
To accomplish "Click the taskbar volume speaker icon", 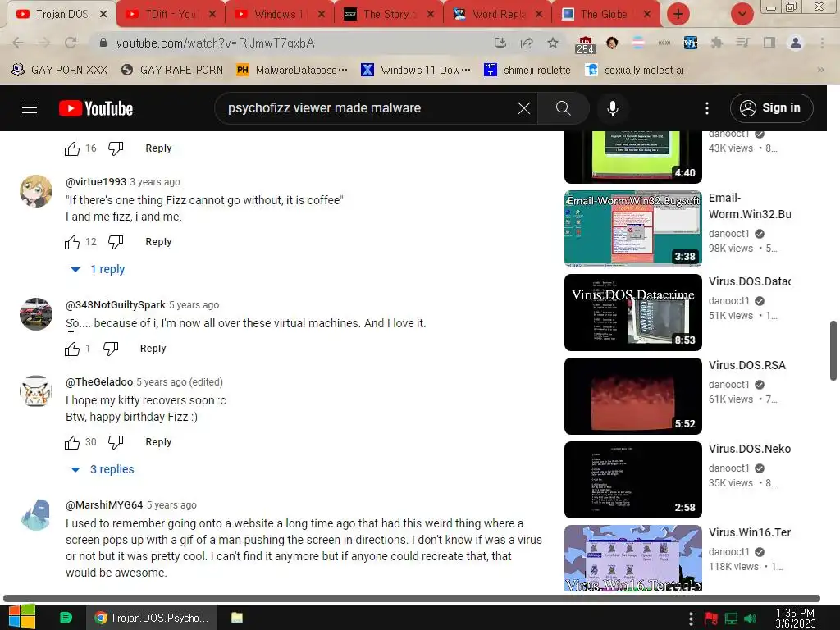I will (x=750, y=619).
